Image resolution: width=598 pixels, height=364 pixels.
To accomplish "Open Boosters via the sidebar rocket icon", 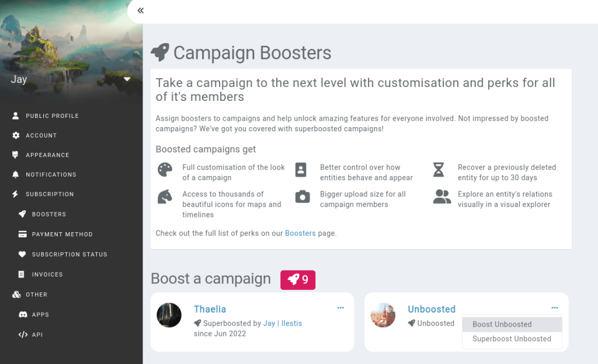I will coord(22,214).
